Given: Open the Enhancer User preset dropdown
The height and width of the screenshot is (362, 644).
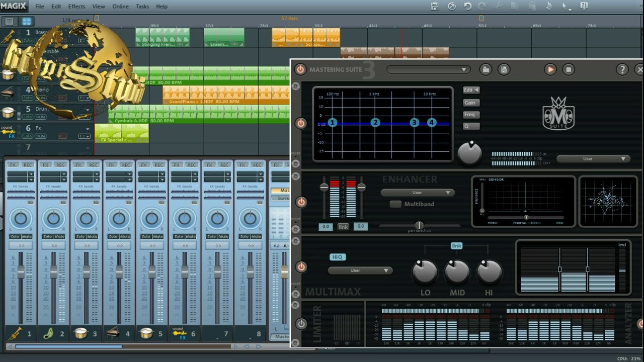Looking at the screenshot, I should pyautogui.click(x=418, y=193).
